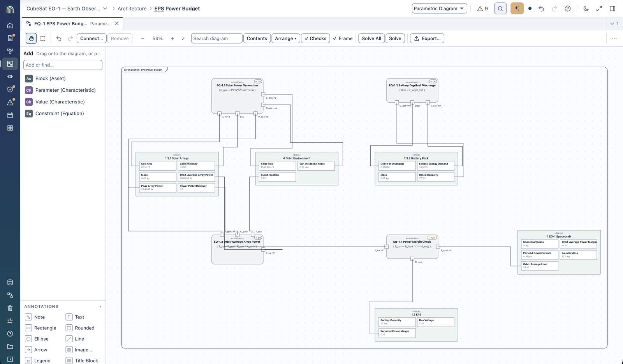This screenshot has height=364, width=623.
Task: Toggle the Checks option
Action: (315, 38)
